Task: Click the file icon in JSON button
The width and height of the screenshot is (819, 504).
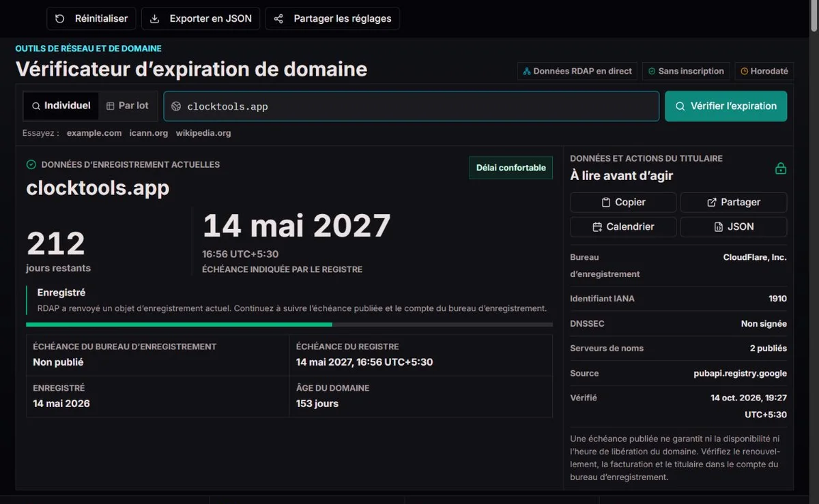Action: click(718, 226)
